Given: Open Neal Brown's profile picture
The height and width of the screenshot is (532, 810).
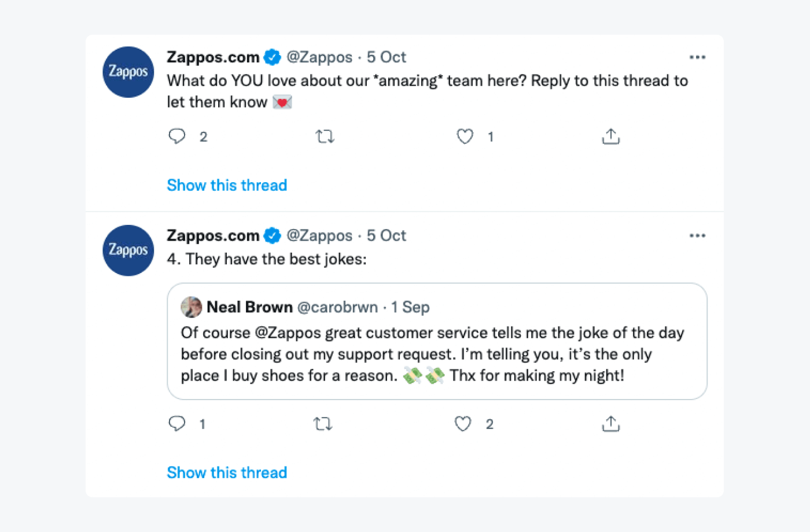Looking at the screenshot, I should [191, 307].
